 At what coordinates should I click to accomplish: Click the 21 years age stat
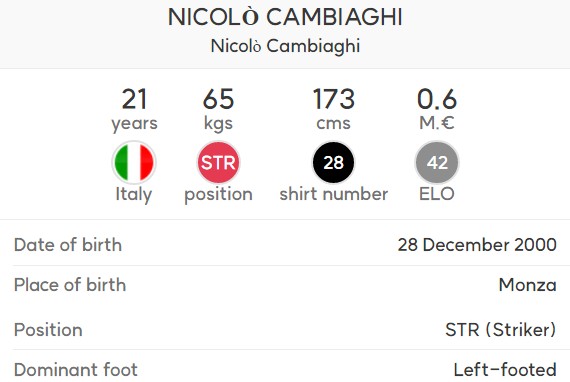tap(134, 109)
